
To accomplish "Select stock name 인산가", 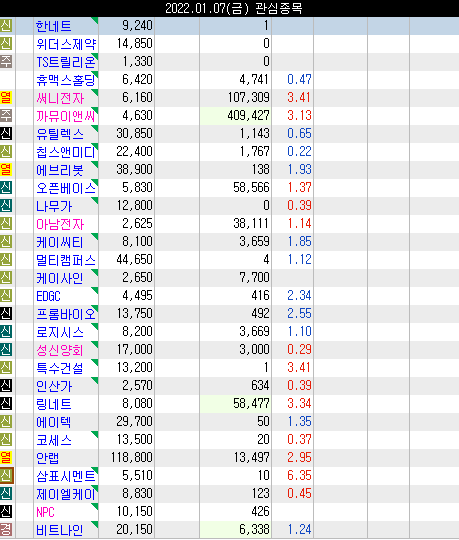I will click(x=54, y=386).
